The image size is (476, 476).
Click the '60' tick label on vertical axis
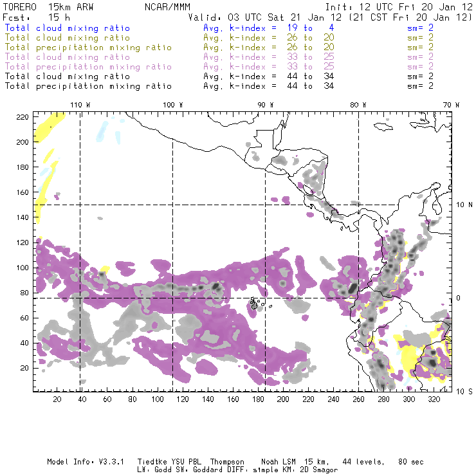(x=24, y=318)
